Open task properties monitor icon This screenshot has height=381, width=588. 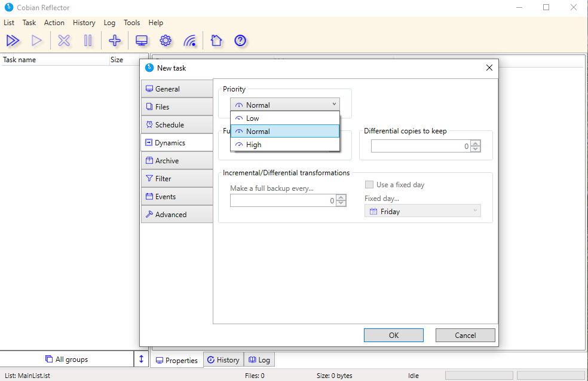point(142,41)
